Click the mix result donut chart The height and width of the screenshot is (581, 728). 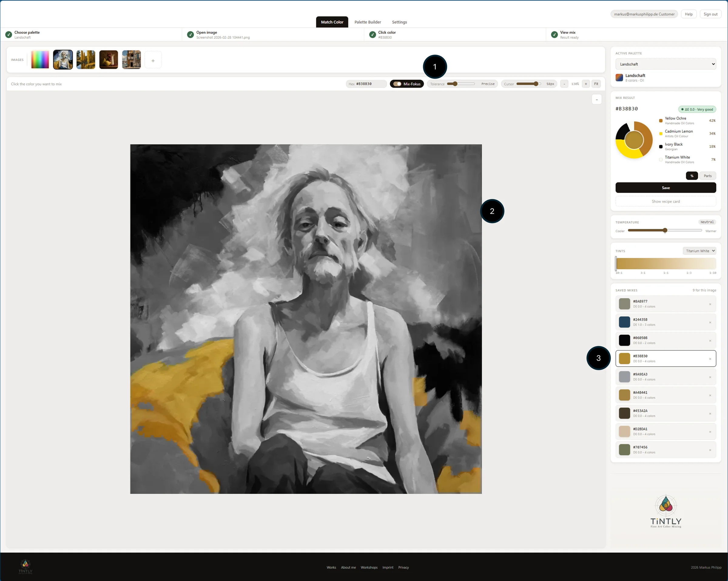(634, 140)
